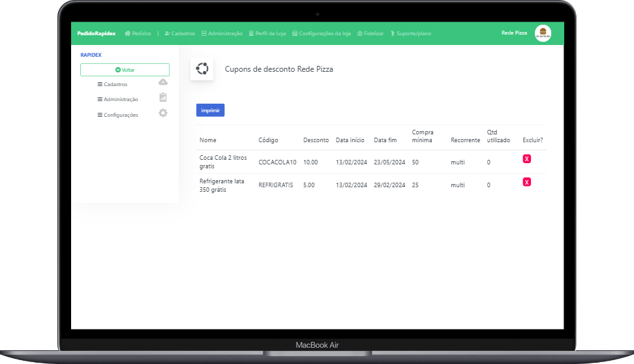This screenshot has height=364, width=634.
Task: Click the clipboard chart icon beside Administração
Action: (163, 97)
